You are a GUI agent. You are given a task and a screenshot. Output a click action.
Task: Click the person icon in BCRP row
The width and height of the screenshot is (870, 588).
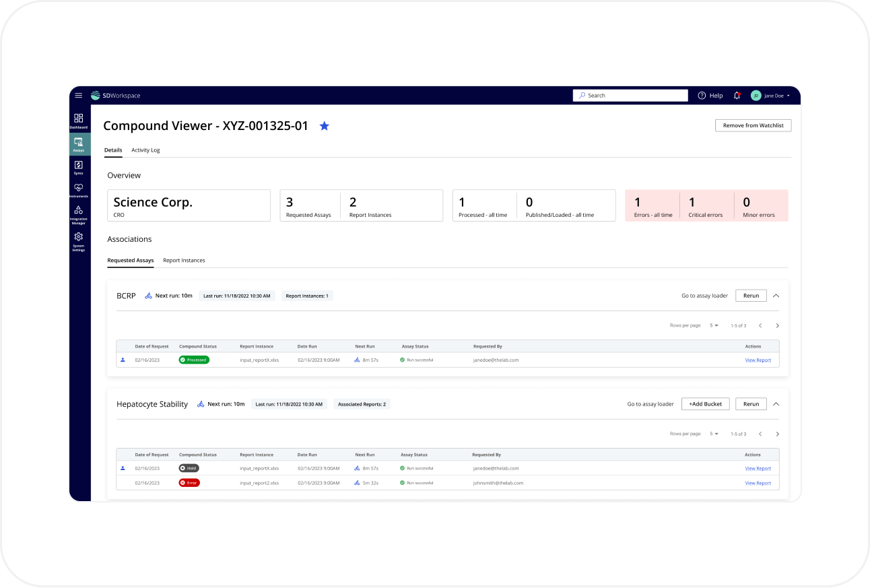tap(123, 360)
